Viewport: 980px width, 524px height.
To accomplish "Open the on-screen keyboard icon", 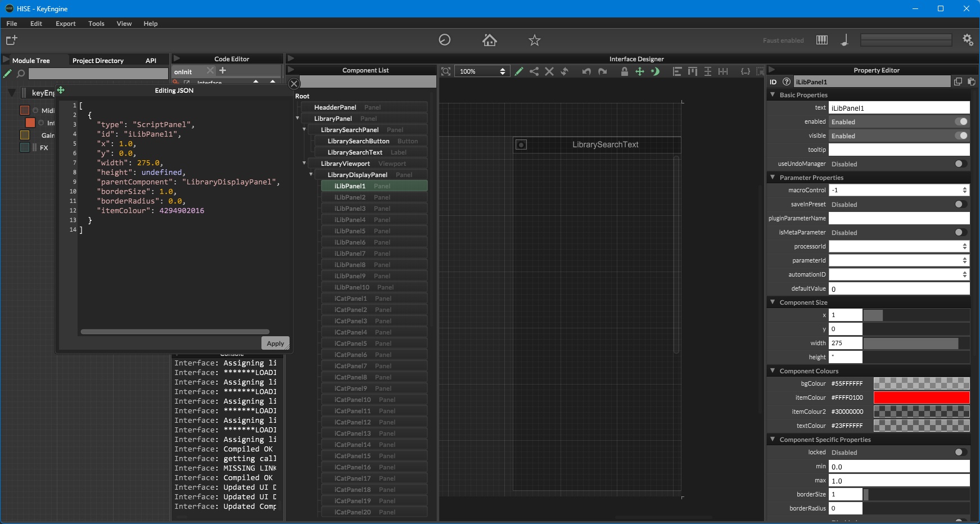I will click(x=821, y=40).
